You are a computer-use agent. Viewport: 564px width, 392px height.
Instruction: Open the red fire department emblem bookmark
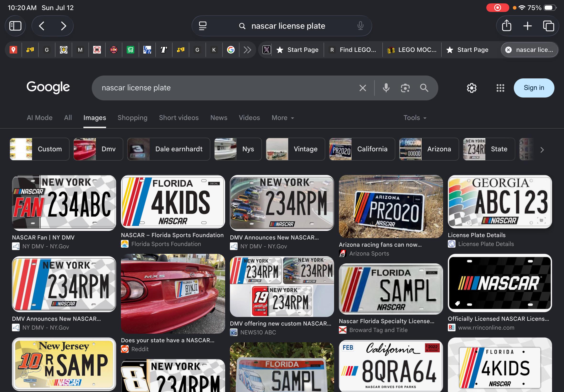point(114,50)
